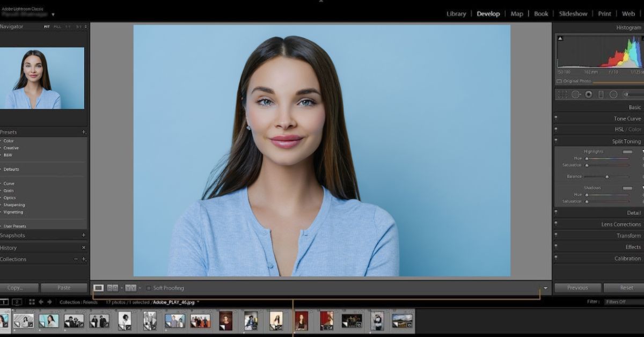This screenshot has height=337, width=644.
Task: Click the Paste button
Action: point(64,288)
